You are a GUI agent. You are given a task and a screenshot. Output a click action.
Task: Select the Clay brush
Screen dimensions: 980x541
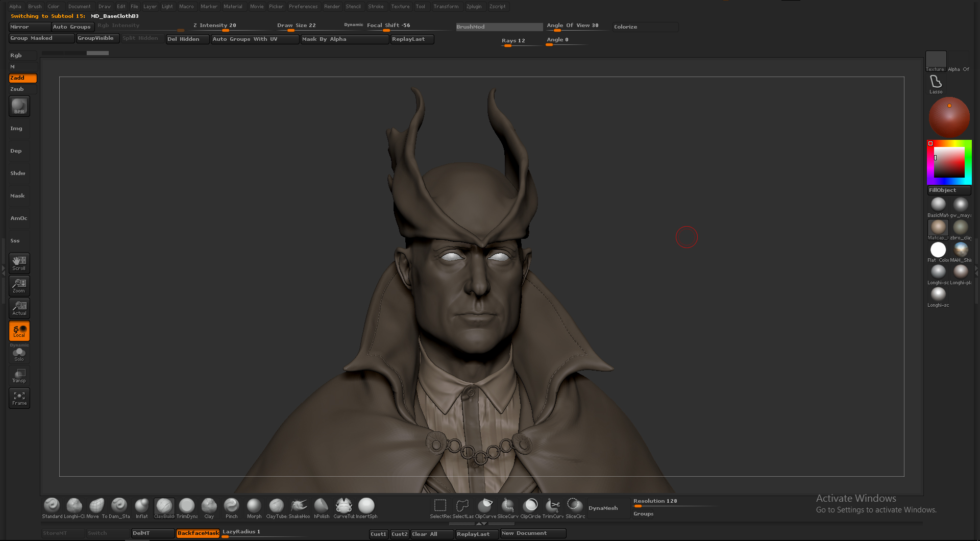click(x=209, y=508)
